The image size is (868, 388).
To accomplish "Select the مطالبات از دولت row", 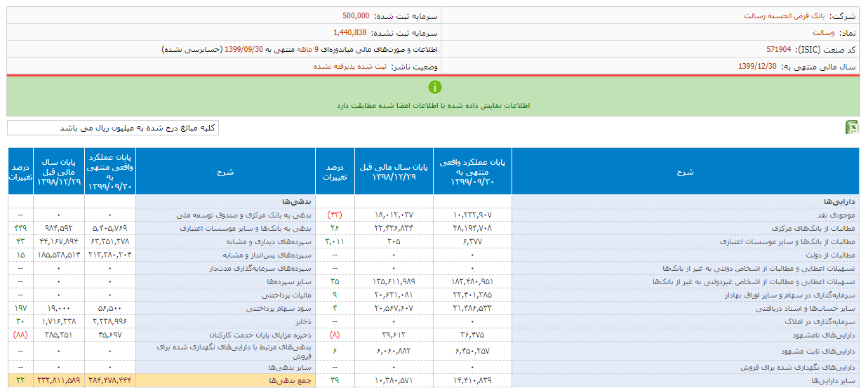I will pos(829,254).
